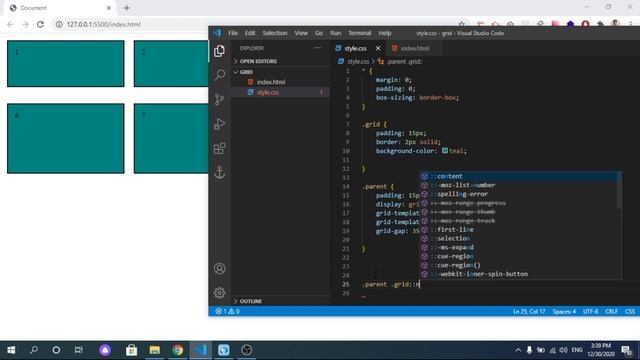Click browser forward button
The width and height of the screenshot is (640, 360).
click(25, 24)
